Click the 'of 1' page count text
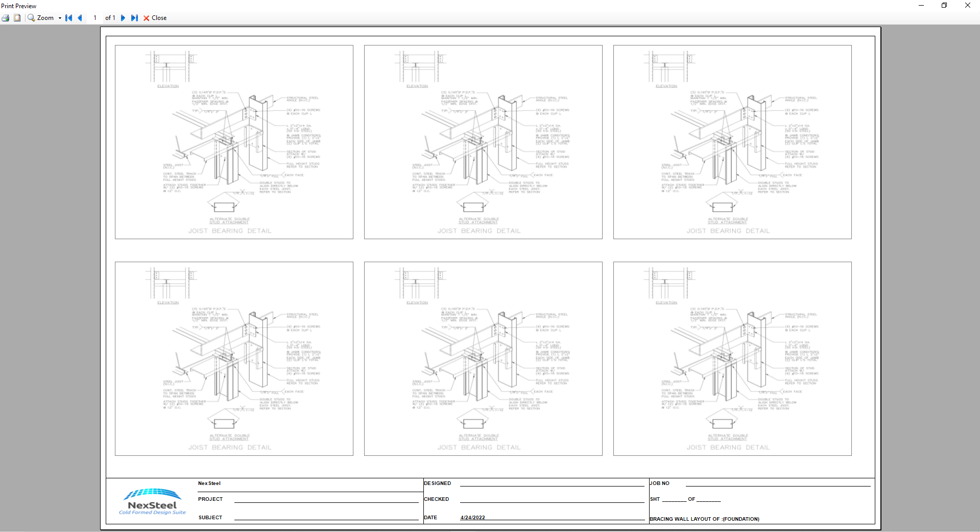 (x=110, y=18)
